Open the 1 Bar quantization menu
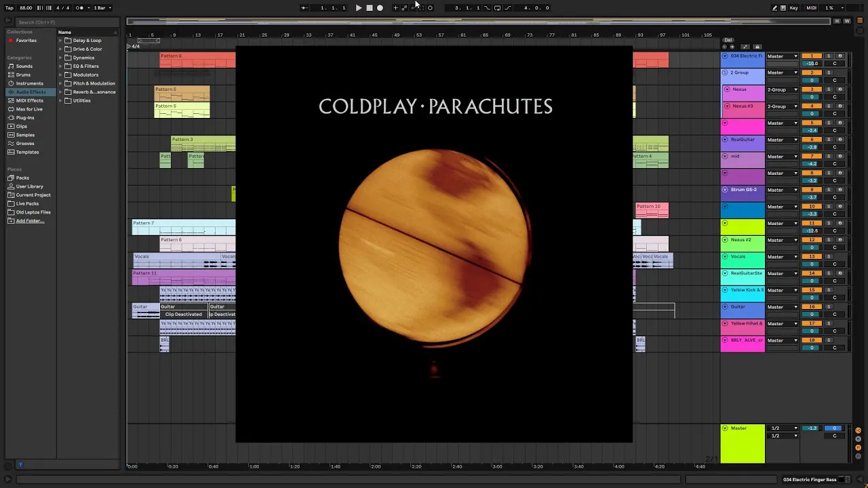This screenshot has width=868, height=488. point(102,8)
